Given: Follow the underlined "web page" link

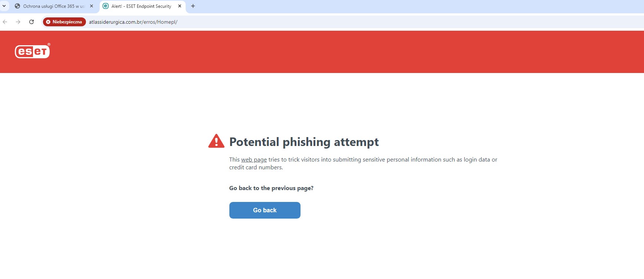Looking at the screenshot, I should pos(254,160).
